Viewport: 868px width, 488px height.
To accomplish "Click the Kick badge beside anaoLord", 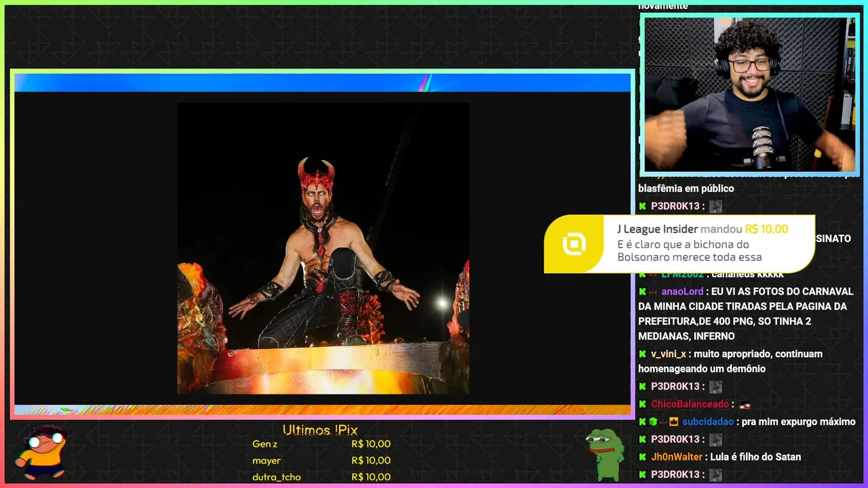I will [642, 291].
